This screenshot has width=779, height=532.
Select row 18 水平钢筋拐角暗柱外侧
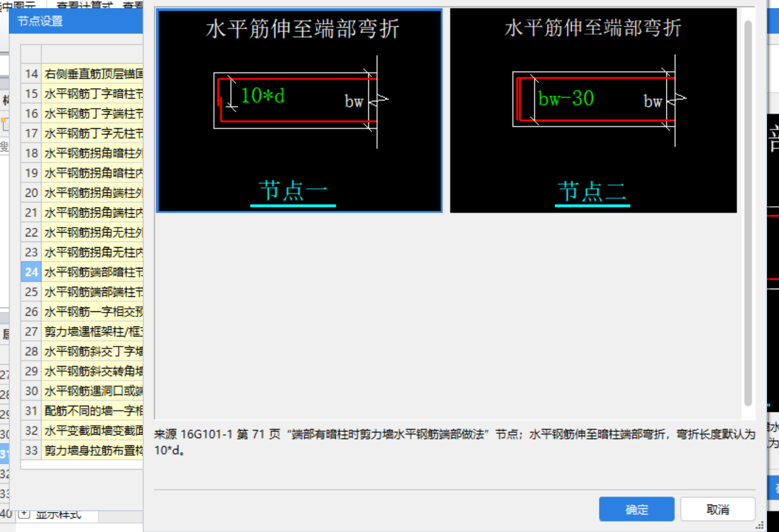[x=93, y=153]
